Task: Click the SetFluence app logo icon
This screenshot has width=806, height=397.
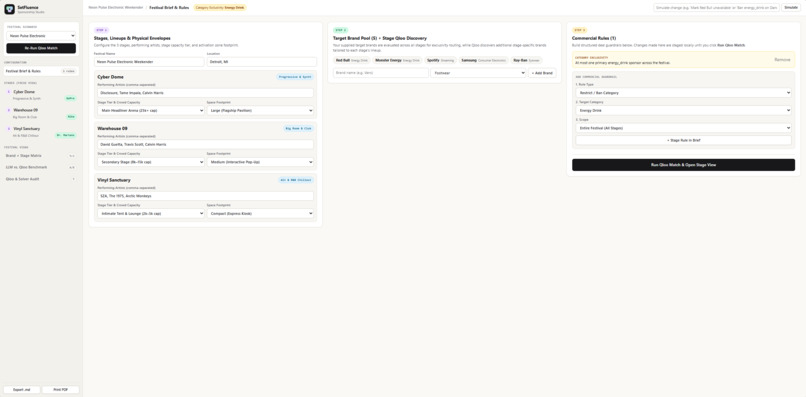Action: [9, 9]
